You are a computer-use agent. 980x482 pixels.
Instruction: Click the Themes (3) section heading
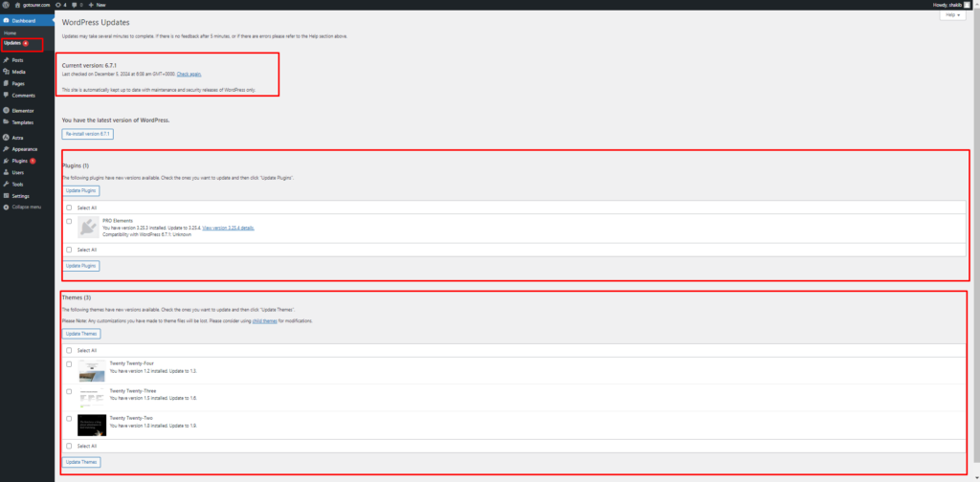77,297
